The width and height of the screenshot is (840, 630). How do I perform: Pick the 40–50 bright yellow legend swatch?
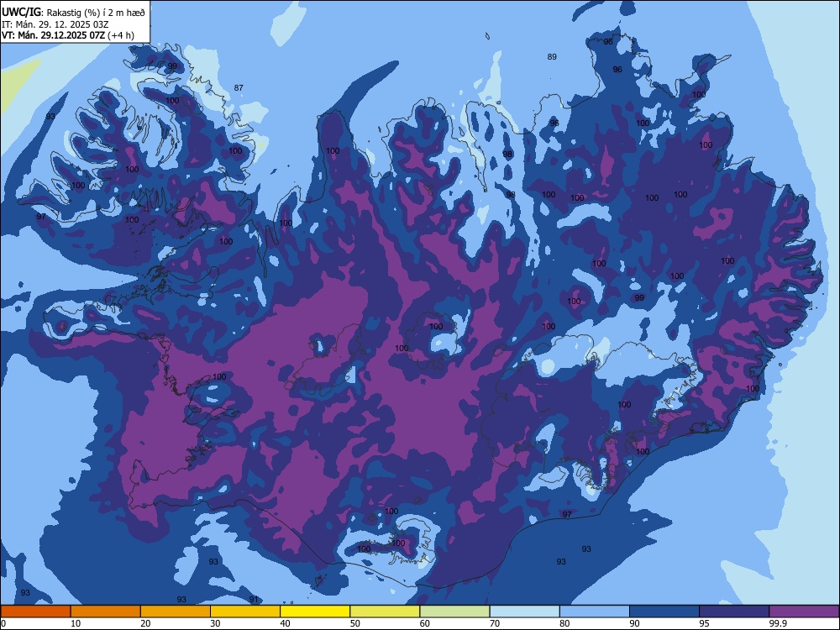315,612
